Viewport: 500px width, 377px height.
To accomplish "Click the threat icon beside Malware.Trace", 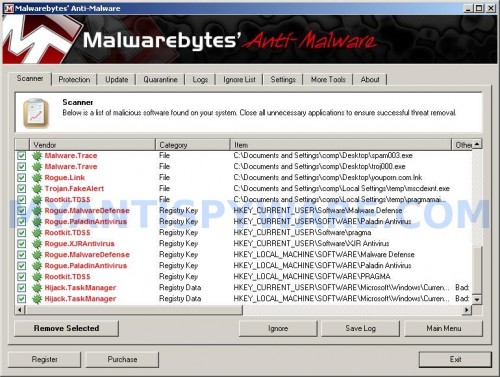I will 37,156.
